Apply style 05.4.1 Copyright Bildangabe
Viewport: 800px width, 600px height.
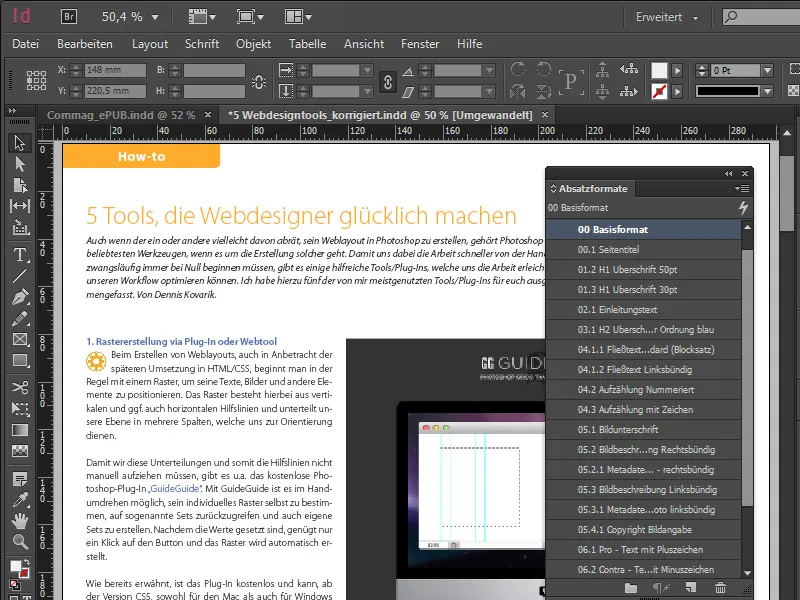(x=643, y=530)
